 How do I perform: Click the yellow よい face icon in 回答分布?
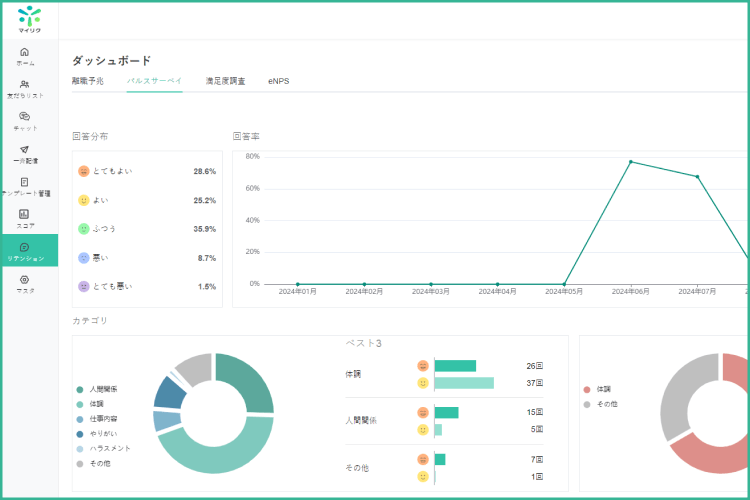click(84, 200)
